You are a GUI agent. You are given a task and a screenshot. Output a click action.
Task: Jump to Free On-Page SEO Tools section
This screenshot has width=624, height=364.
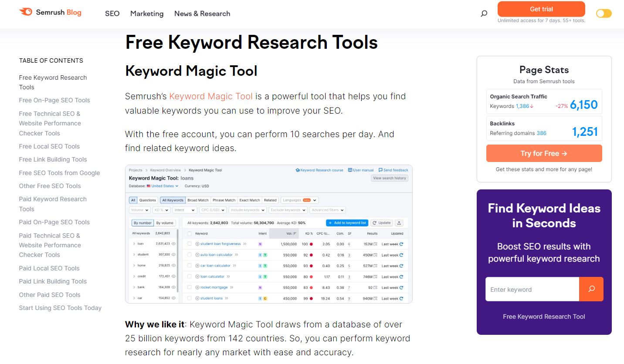tap(54, 100)
